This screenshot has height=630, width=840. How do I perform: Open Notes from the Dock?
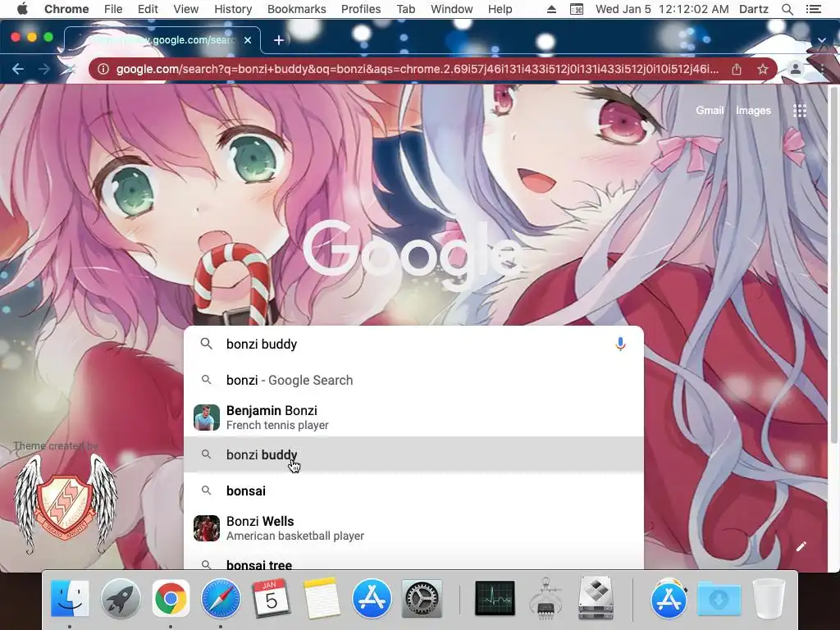[322, 598]
